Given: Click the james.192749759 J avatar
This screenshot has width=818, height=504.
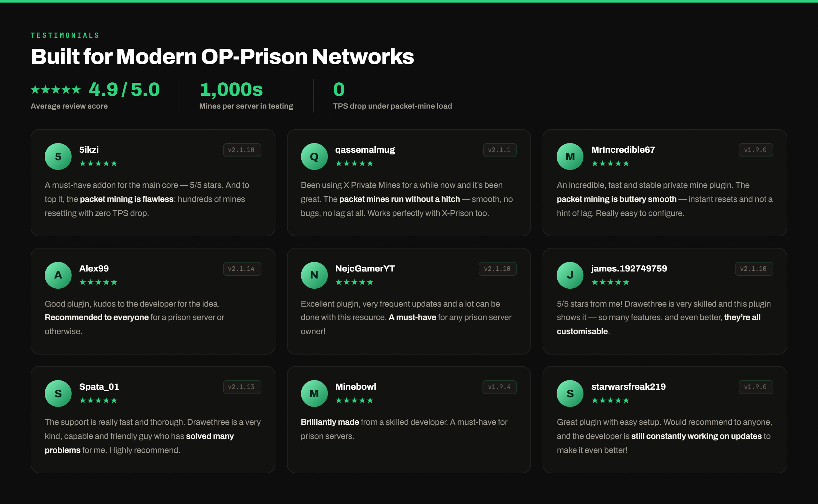Looking at the screenshot, I should point(570,275).
